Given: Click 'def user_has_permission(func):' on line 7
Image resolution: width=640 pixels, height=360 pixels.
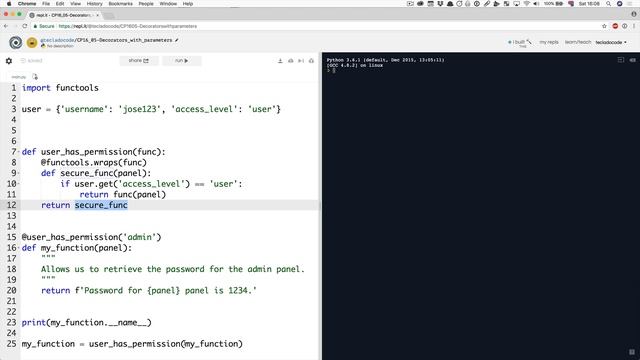Looking at the screenshot, I should pyautogui.click(x=93, y=152).
